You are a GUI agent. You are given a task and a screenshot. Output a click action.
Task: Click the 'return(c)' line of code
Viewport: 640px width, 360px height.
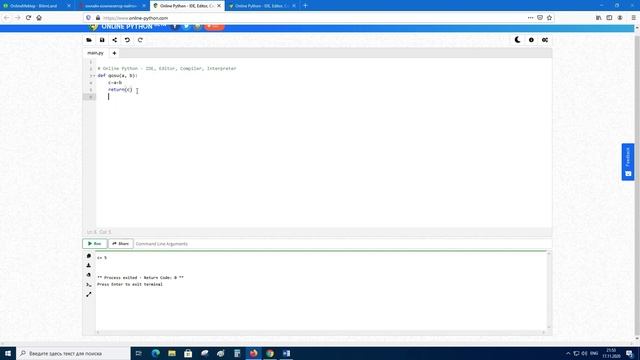[120, 89]
